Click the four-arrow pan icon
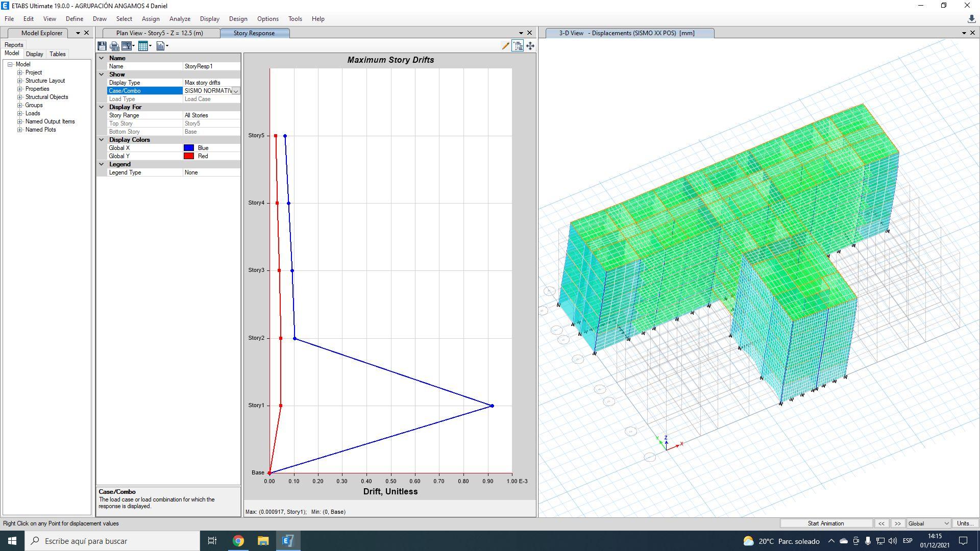980x551 pixels. click(x=530, y=46)
